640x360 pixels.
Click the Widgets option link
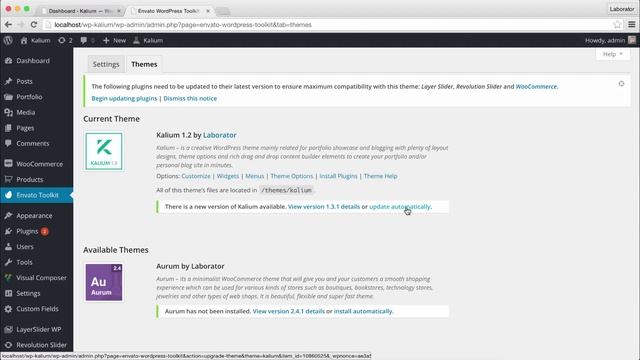point(228,176)
